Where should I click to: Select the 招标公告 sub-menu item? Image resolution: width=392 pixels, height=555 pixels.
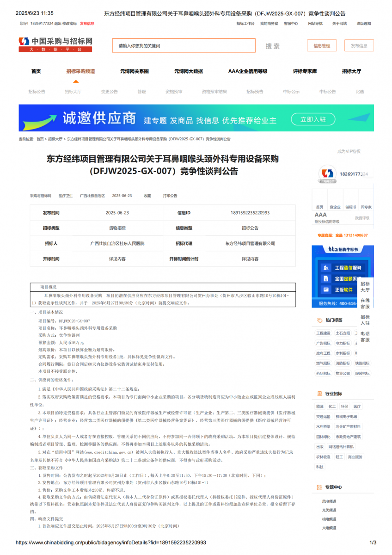click(37, 92)
